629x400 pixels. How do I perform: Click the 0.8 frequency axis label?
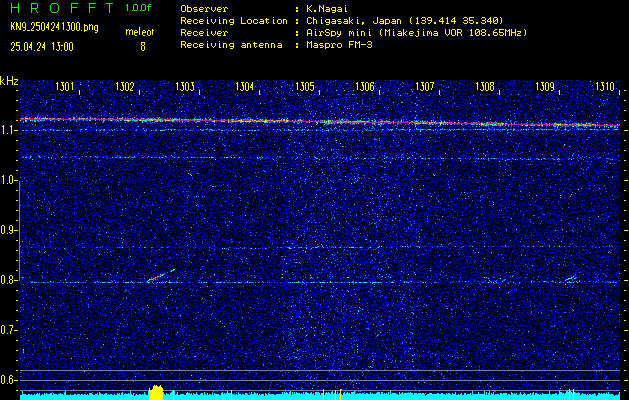[7, 280]
